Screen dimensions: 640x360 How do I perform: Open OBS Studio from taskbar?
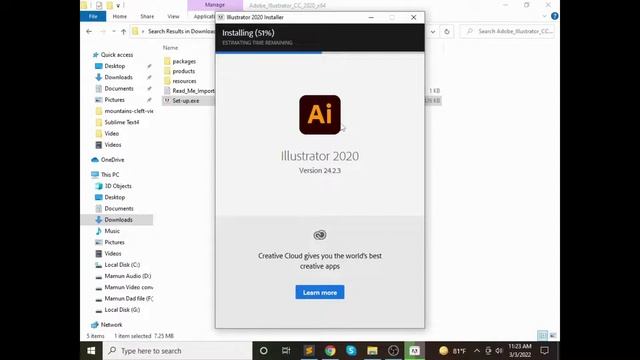click(x=393, y=351)
